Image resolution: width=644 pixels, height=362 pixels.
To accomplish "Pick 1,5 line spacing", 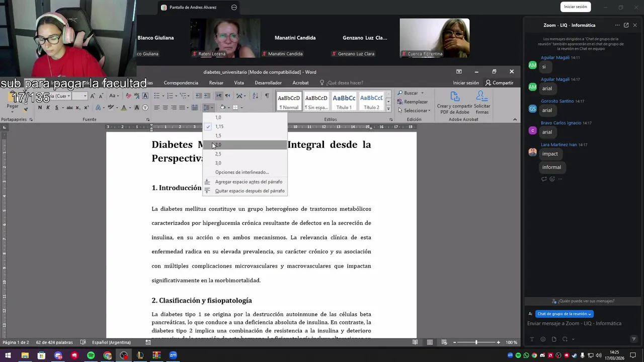I will point(245,136).
